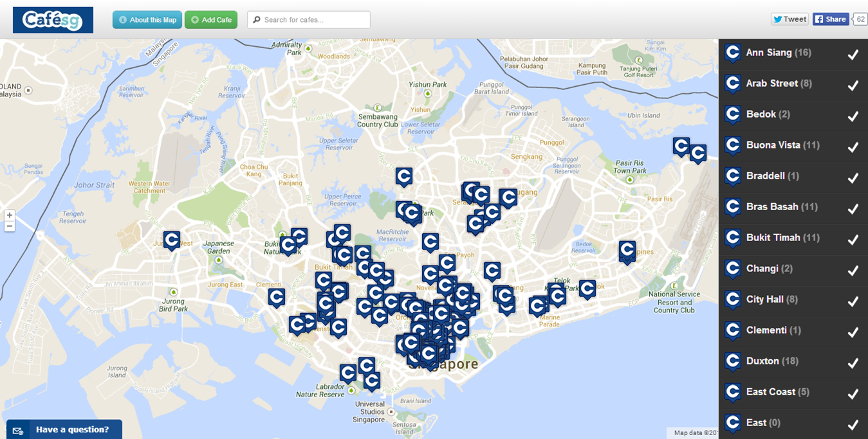
Task: Toggle the Ann Siang checkmark
Action: click(853, 55)
